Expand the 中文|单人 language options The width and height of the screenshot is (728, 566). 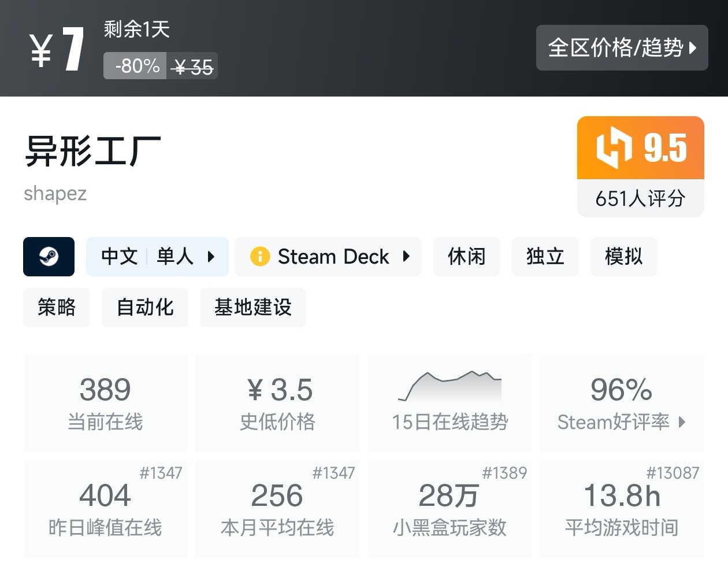157,256
